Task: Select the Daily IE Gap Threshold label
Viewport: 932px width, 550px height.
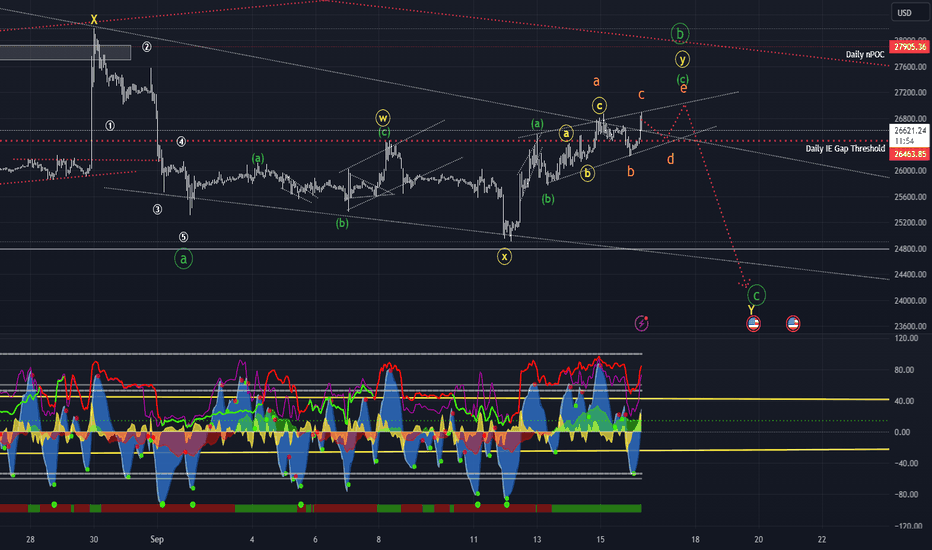Action: tap(845, 148)
